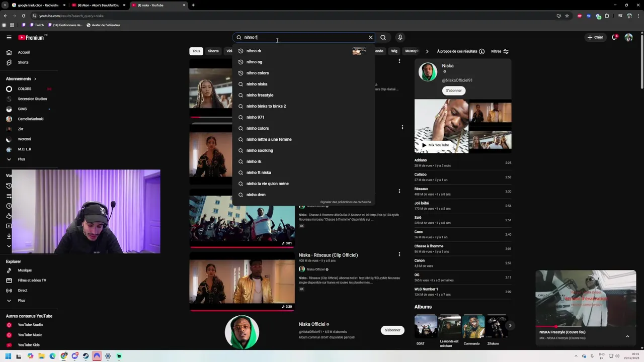This screenshot has height=362, width=644.
Task: Click the Créer button
Action: pyautogui.click(x=595, y=37)
